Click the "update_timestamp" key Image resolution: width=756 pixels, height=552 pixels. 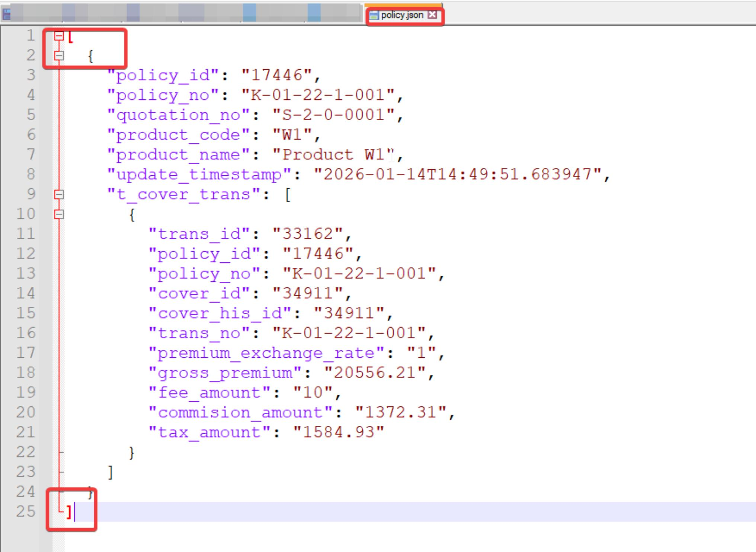199,175
